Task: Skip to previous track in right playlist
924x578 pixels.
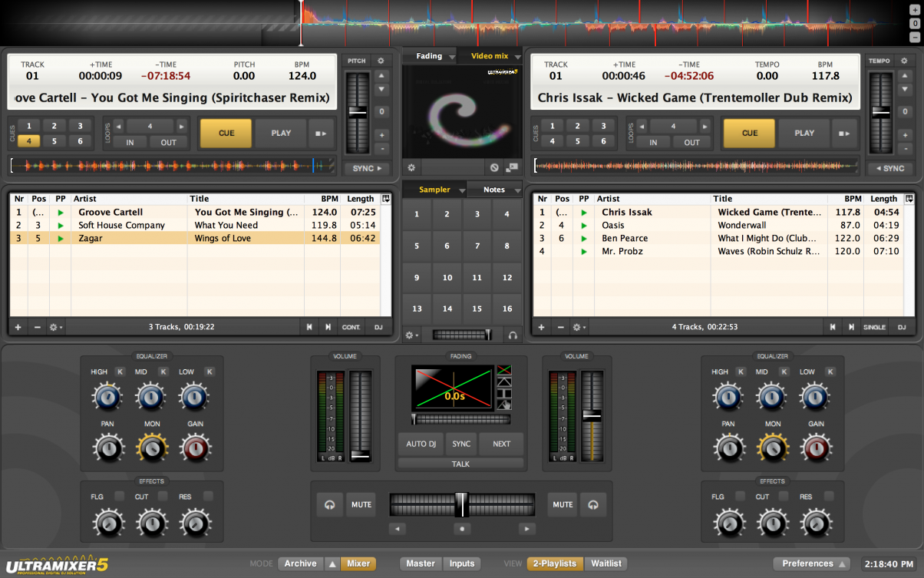Action: tap(833, 327)
